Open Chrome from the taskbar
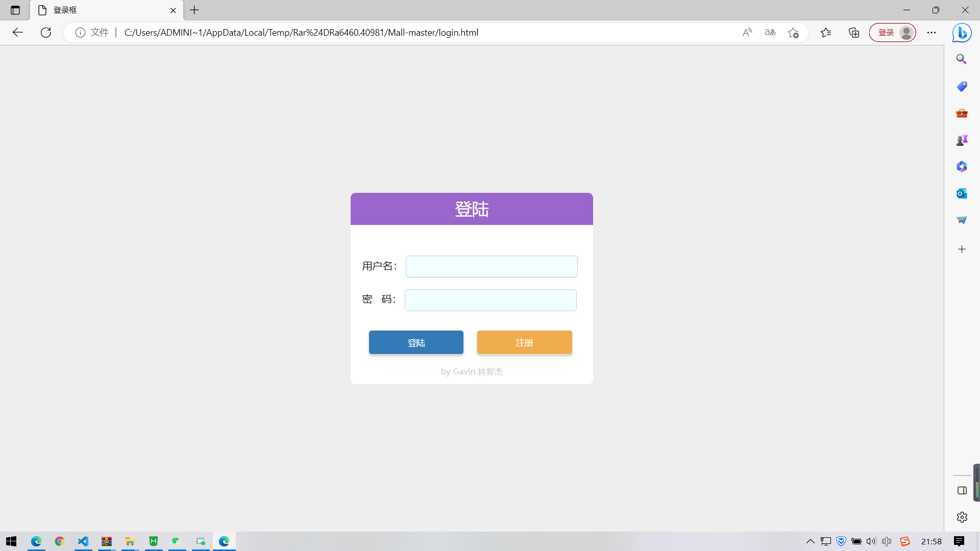The image size is (980, 551). (x=60, y=541)
